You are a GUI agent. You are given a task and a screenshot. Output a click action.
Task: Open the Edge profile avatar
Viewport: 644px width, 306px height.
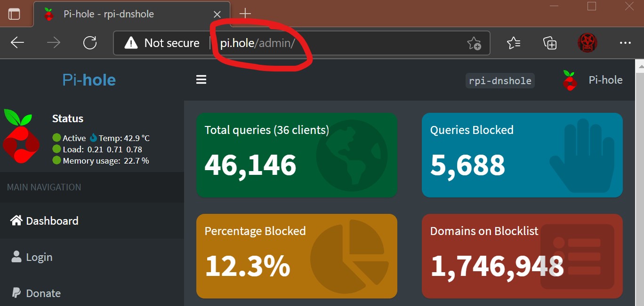tap(587, 42)
